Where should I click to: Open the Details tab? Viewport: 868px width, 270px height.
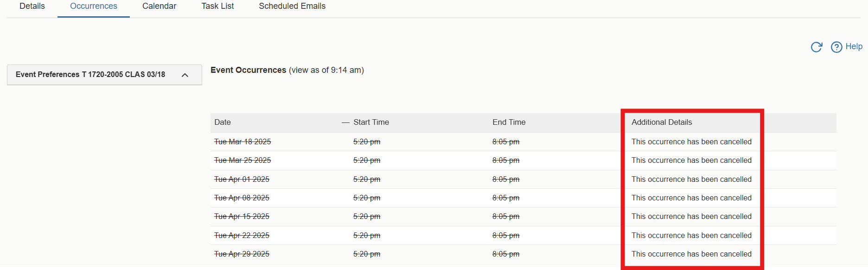point(32,6)
